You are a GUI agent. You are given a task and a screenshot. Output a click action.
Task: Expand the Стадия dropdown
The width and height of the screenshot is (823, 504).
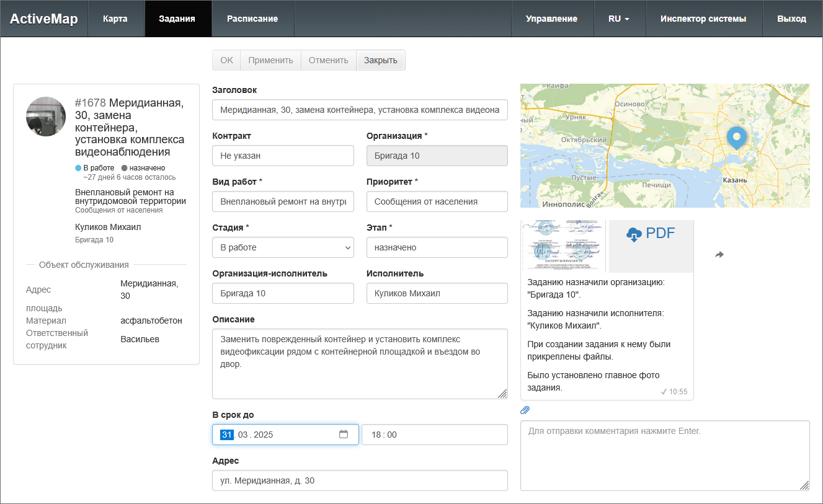pyautogui.click(x=283, y=247)
